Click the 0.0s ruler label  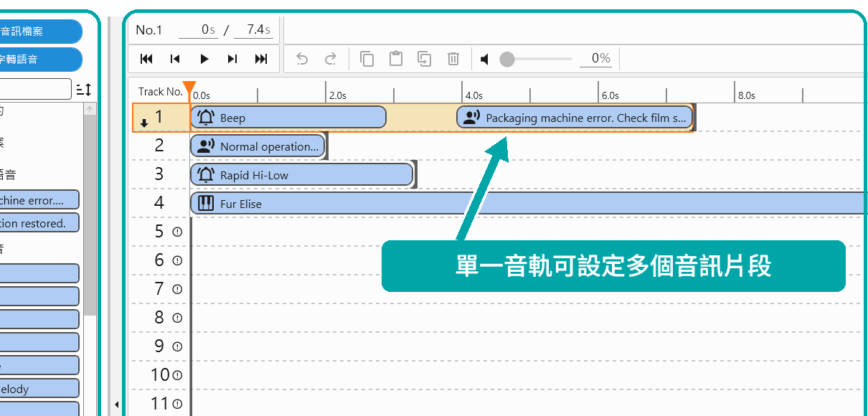click(x=202, y=95)
